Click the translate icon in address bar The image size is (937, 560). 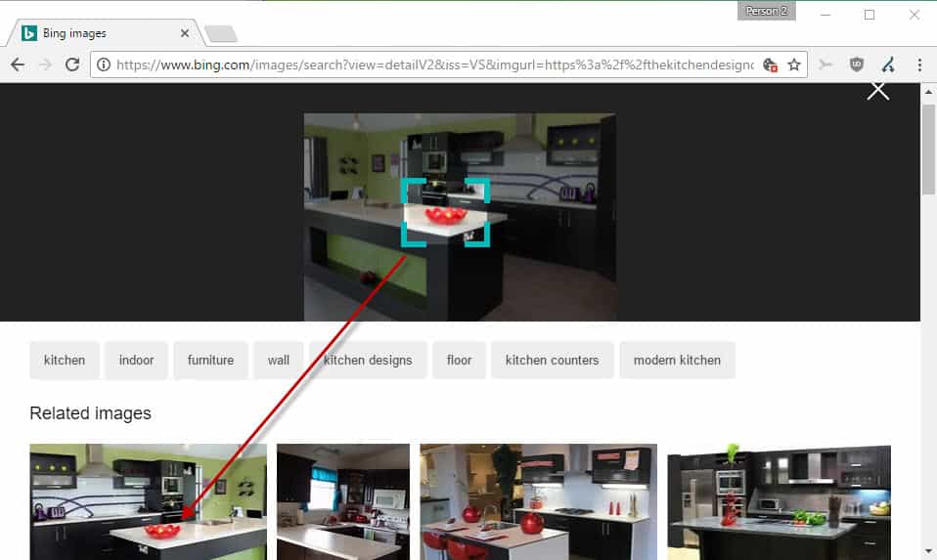pos(770,65)
